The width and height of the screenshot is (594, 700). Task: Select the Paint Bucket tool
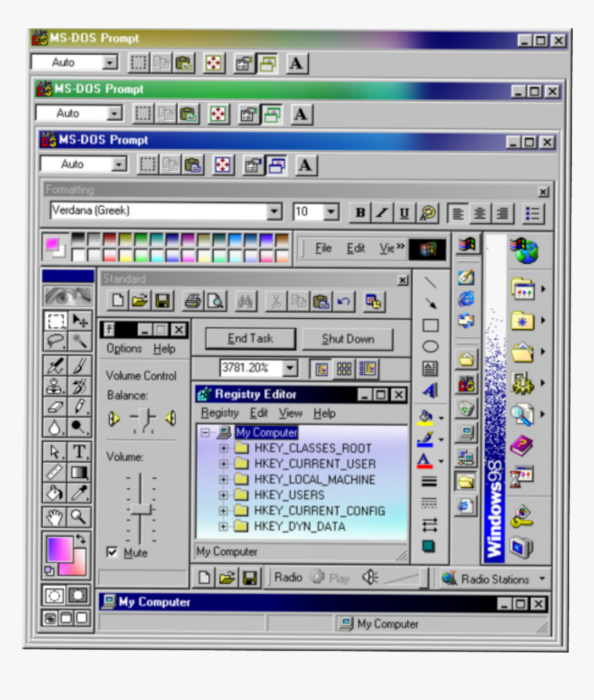(56, 493)
